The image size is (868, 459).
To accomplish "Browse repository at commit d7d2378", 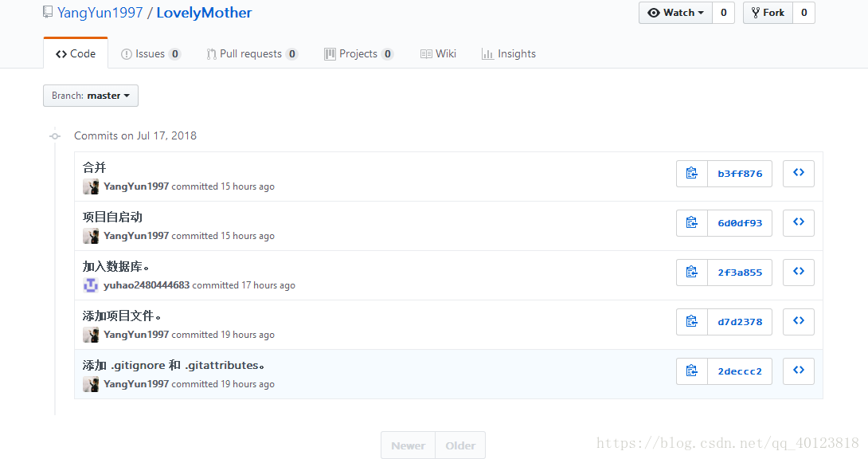I will pos(798,321).
